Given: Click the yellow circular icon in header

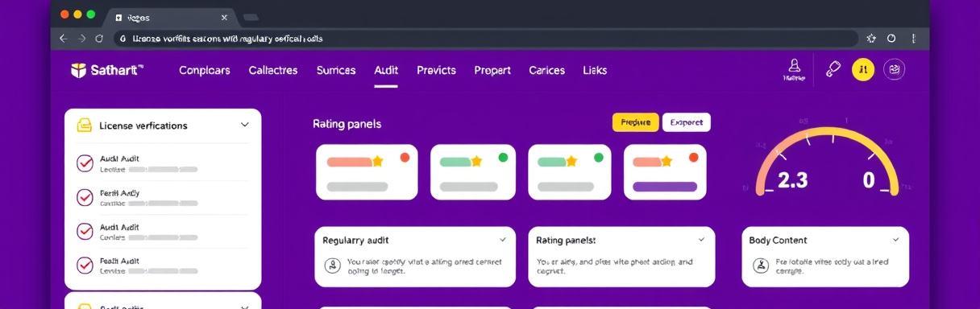Looking at the screenshot, I should 863,70.
